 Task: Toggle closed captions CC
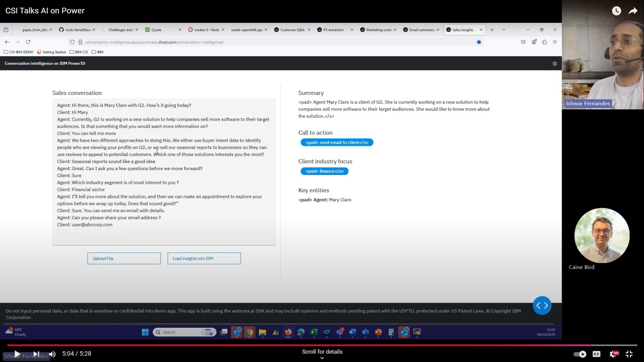pyautogui.click(x=596, y=354)
